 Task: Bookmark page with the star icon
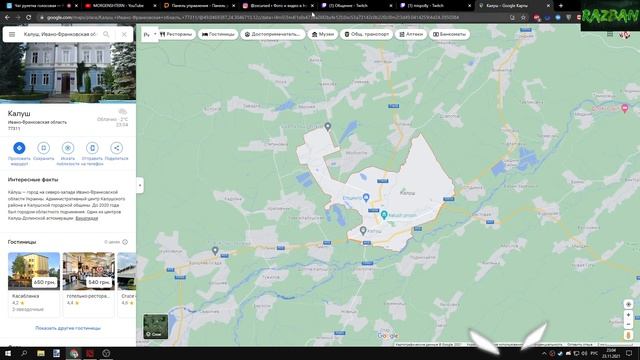point(523,18)
